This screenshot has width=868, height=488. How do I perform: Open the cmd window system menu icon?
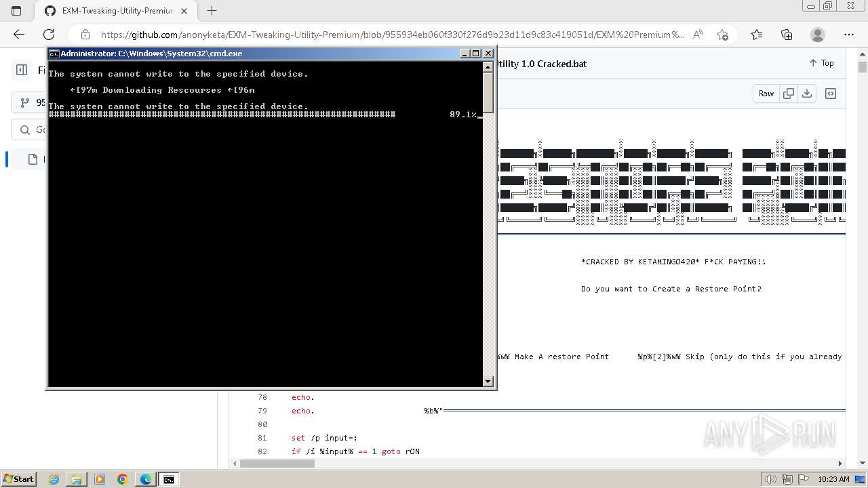(54, 54)
